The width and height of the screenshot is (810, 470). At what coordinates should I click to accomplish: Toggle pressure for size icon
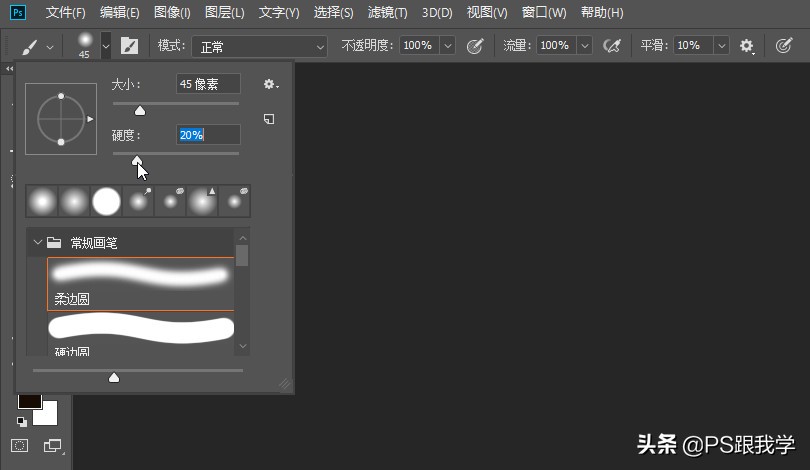pyautogui.click(x=784, y=46)
